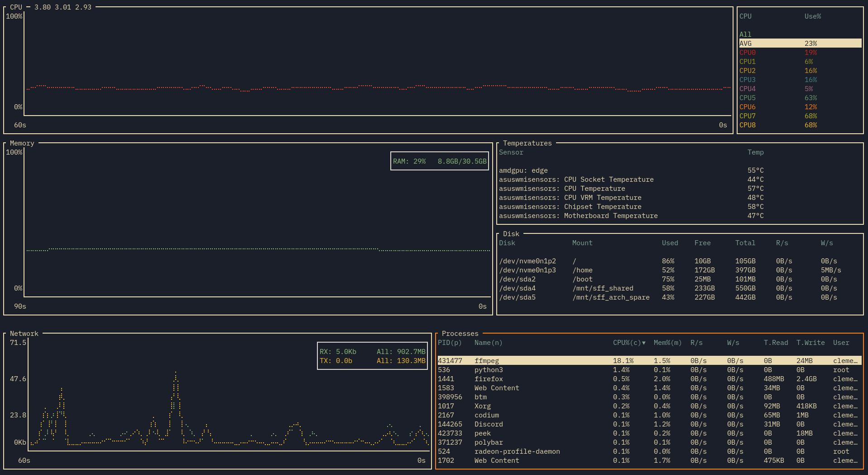Click the RAM usage legend box
Screen dimensions: 868x475
click(439, 160)
